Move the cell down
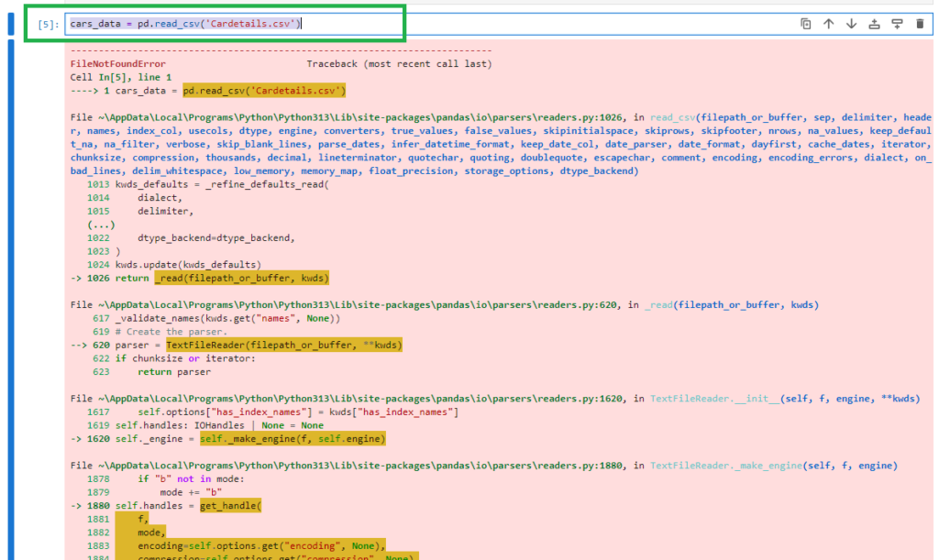This screenshot has width=939, height=560. click(x=852, y=24)
